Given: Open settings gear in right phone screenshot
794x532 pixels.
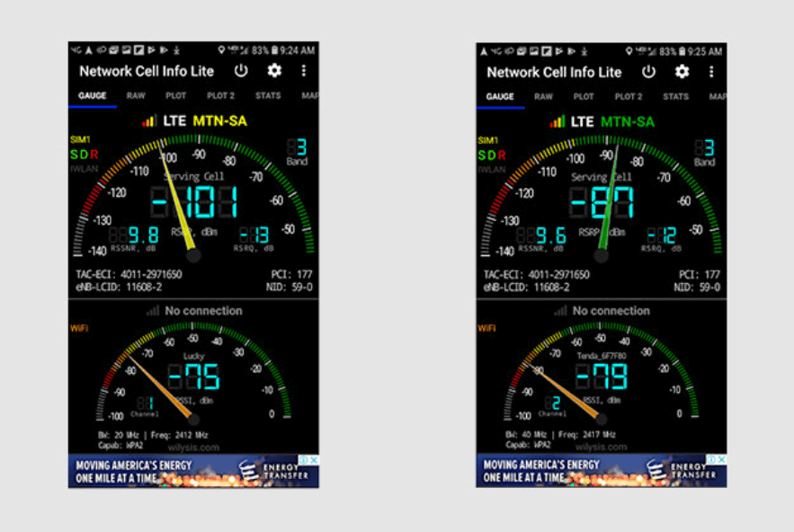Looking at the screenshot, I should click(x=682, y=71).
